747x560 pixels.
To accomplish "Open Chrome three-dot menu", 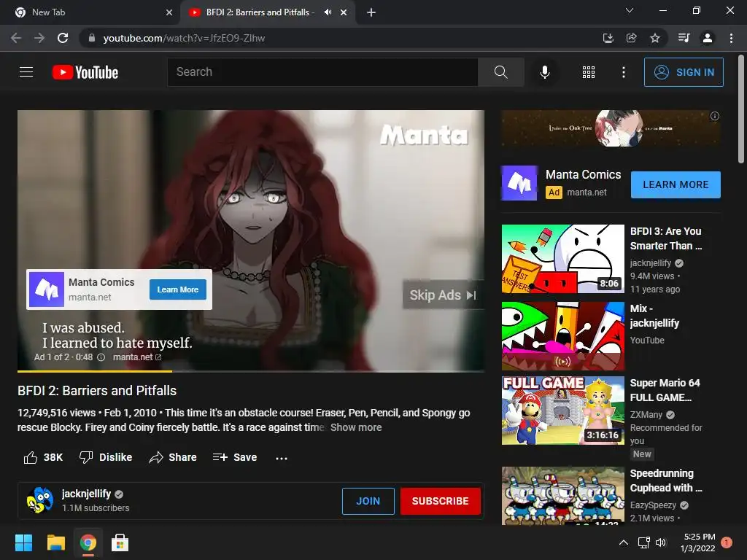I will click(731, 38).
